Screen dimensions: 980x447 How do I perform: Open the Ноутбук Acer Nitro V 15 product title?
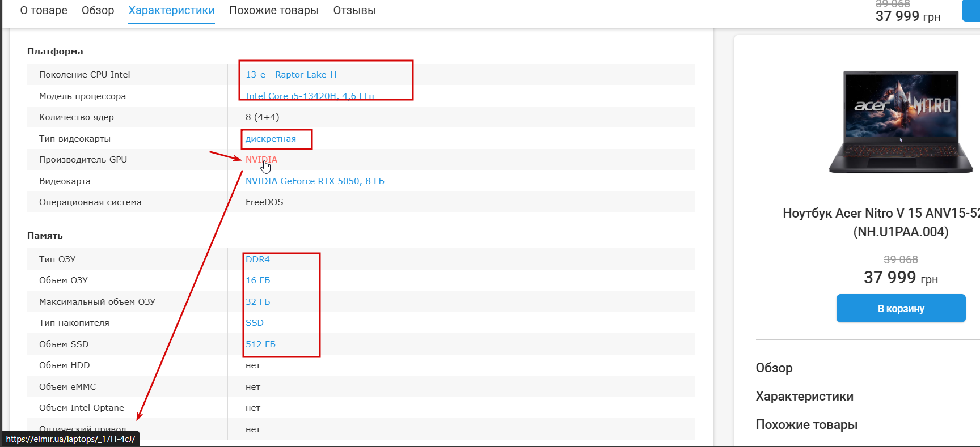coord(881,222)
